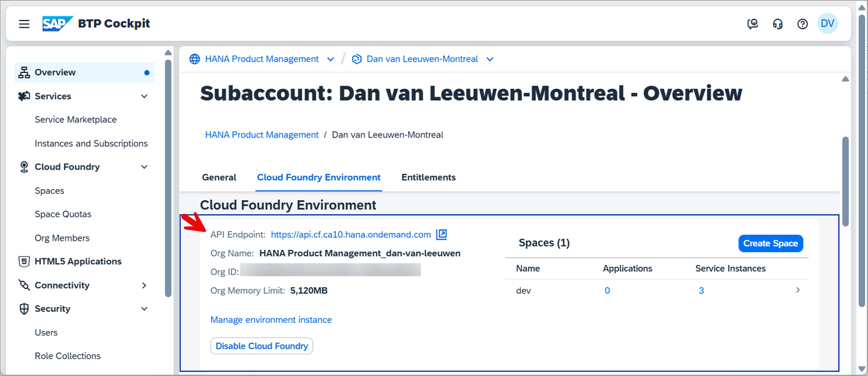Viewport: 868px width, 376px height.
Task: Open the help question mark icon
Action: (x=802, y=24)
